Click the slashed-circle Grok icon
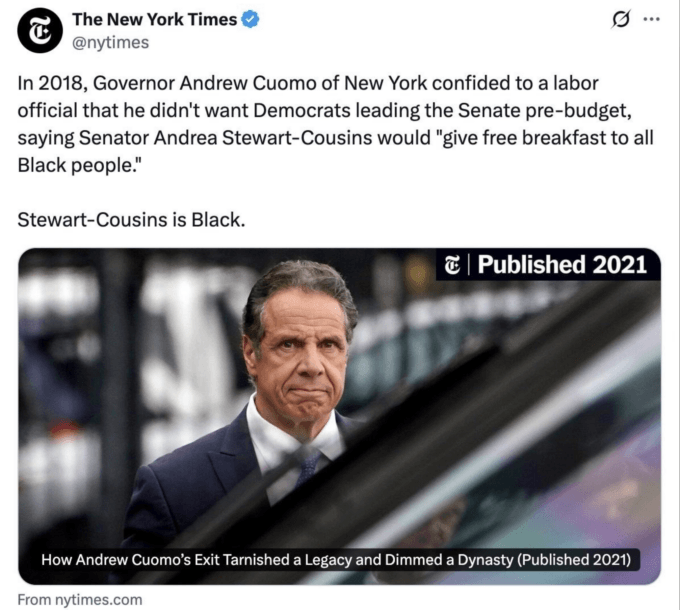This screenshot has width=680, height=610. [x=620, y=20]
